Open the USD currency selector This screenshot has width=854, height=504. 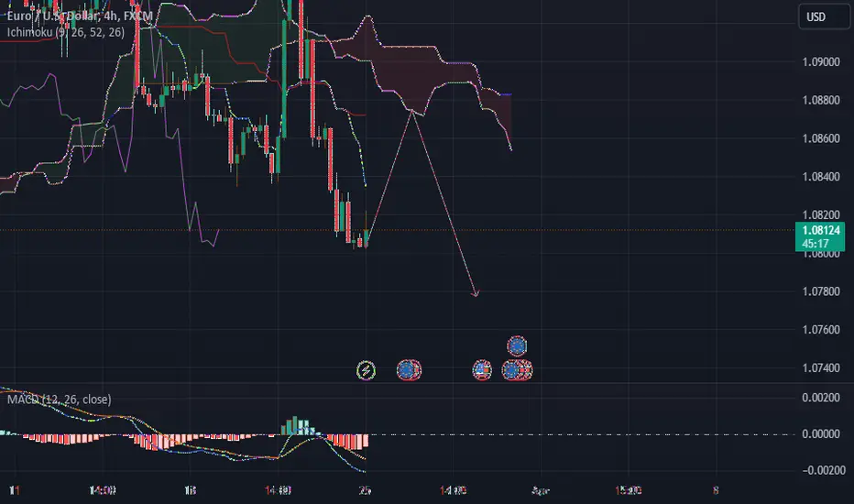tap(823, 16)
